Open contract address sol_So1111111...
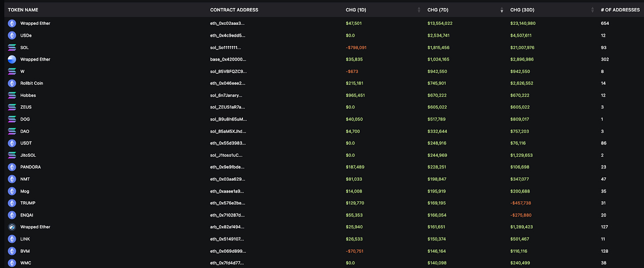Screen dimensions: 644x268 tap(226, 47)
